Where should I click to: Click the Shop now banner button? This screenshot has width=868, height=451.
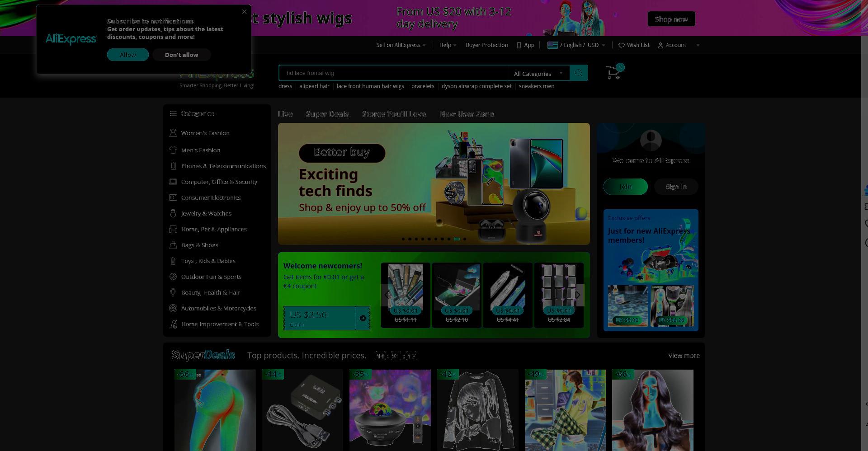(671, 19)
